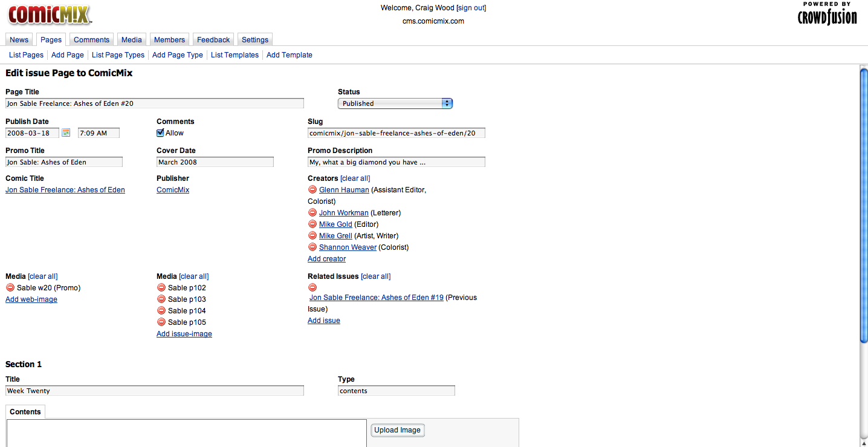Screen dimensions: 868x447
Task: Open the Feedback tab
Action: pos(213,40)
